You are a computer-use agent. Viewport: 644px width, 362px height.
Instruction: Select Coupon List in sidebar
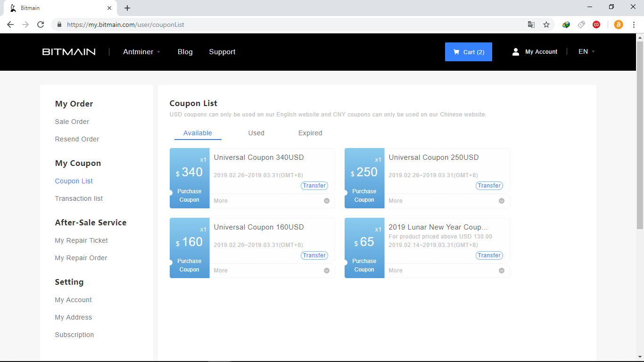pyautogui.click(x=74, y=181)
